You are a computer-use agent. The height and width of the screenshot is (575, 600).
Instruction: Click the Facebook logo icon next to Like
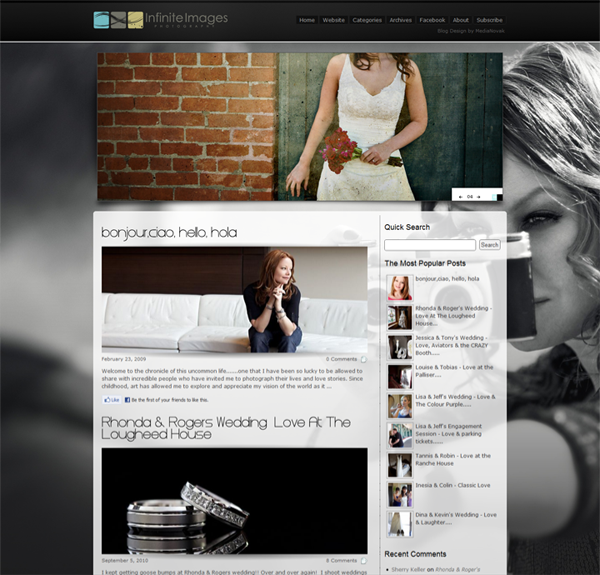(x=127, y=400)
